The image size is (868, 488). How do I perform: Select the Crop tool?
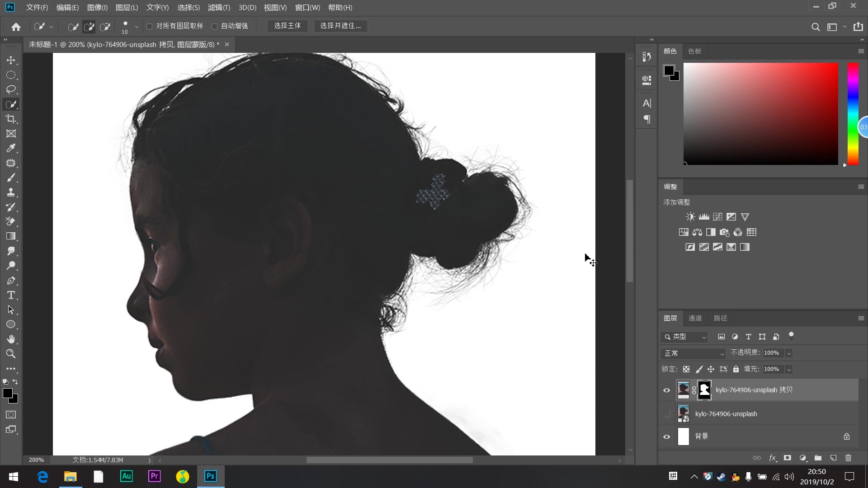[x=11, y=119]
